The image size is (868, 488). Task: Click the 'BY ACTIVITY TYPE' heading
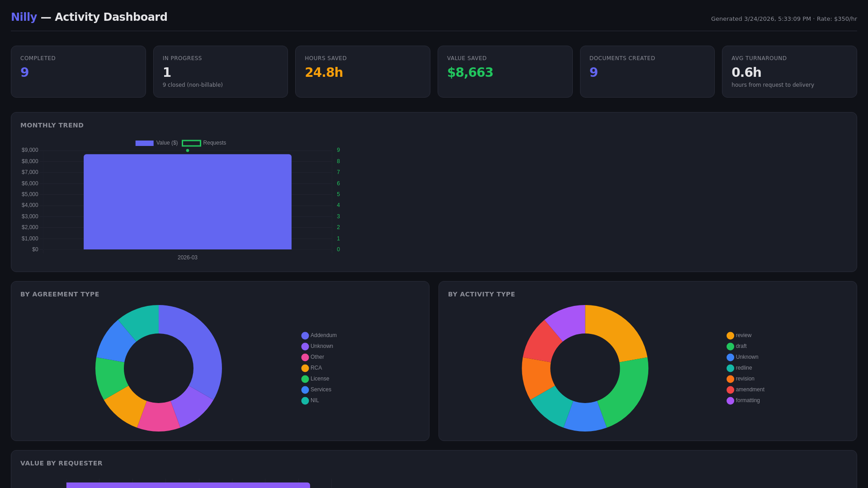click(x=481, y=294)
